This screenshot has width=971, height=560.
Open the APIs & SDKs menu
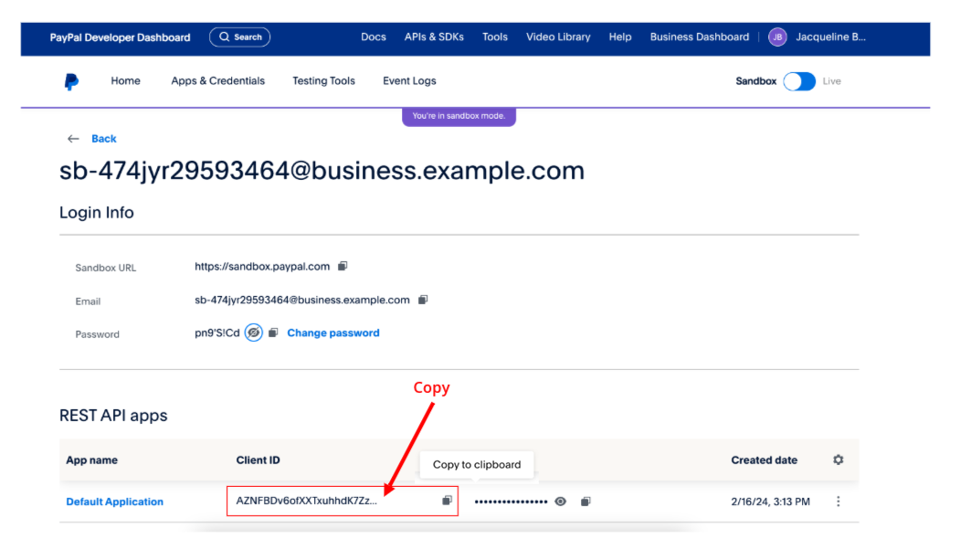[434, 37]
